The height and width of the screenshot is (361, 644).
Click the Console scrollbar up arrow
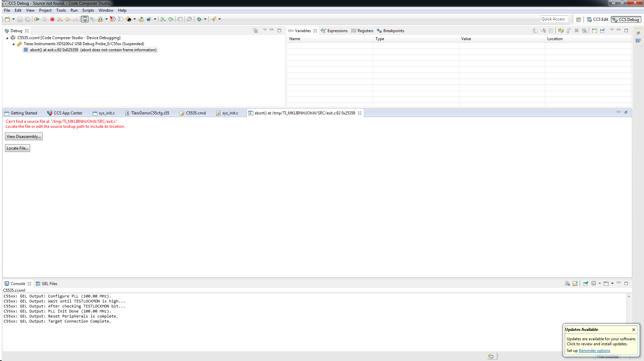(629, 296)
